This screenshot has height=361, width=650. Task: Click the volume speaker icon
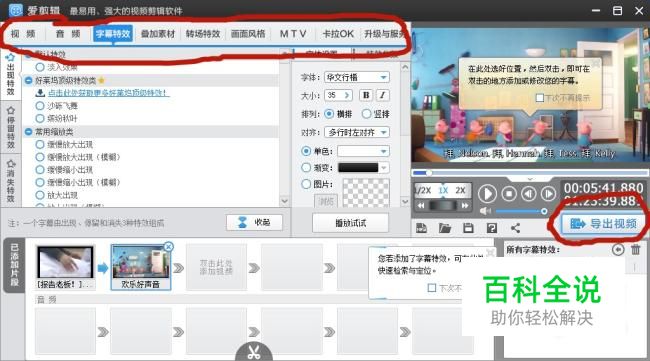coord(485,211)
